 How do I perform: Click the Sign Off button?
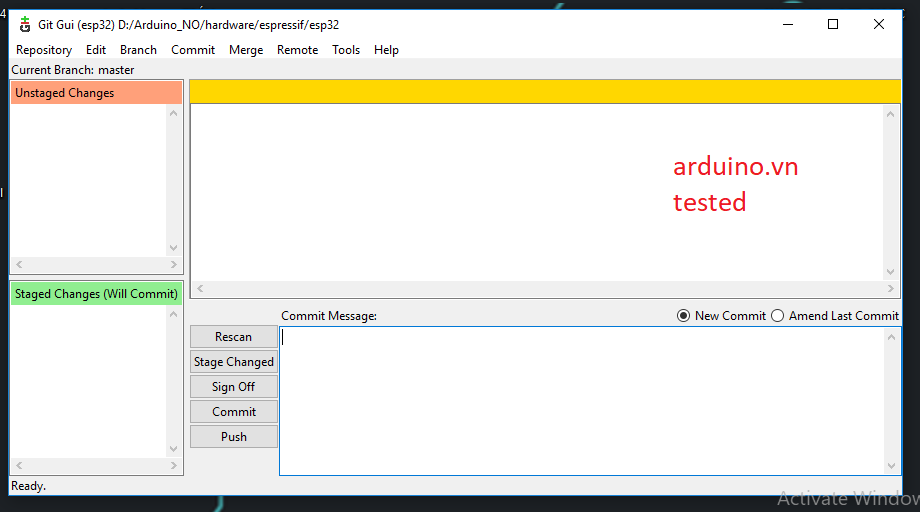[234, 387]
